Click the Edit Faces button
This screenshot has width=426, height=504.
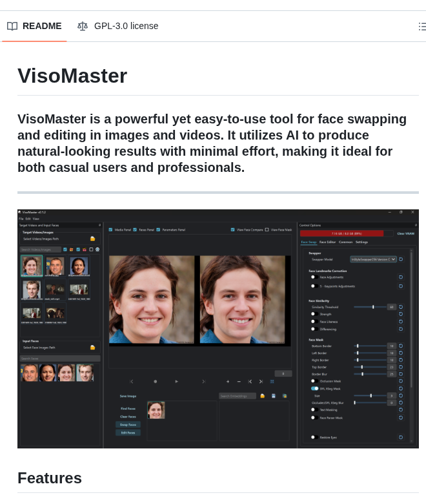pos(128,433)
